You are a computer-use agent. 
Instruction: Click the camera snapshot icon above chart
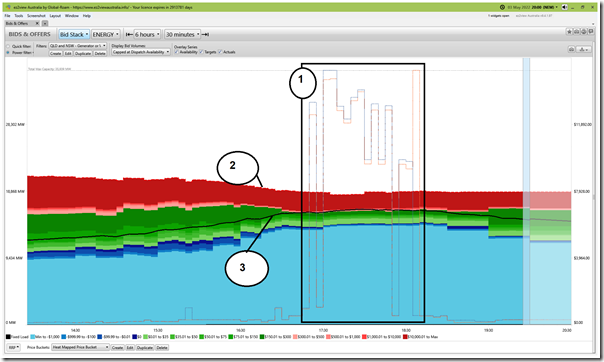[571, 49]
